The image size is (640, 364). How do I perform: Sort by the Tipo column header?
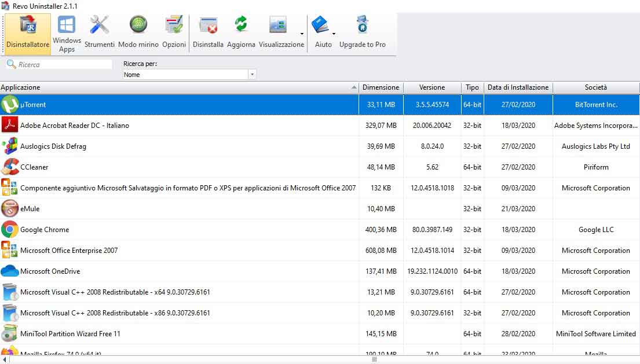(472, 87)
